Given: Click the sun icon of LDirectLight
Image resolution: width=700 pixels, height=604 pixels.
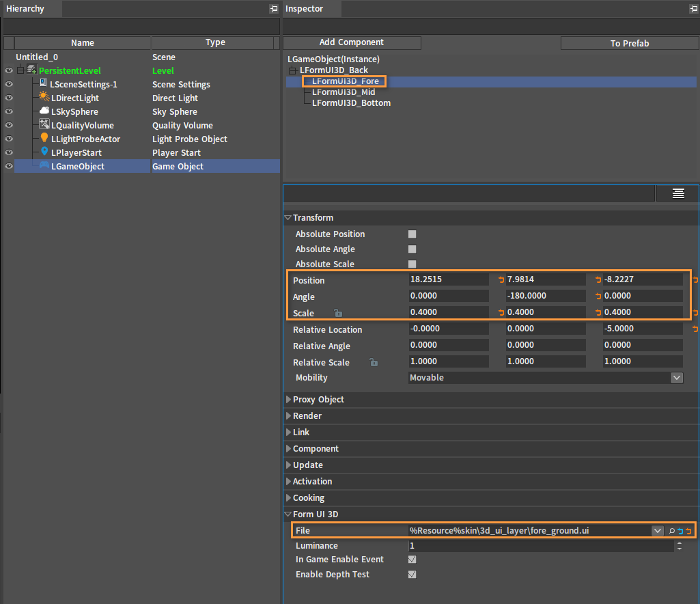Looking at the screenshot, I should 44,96.
